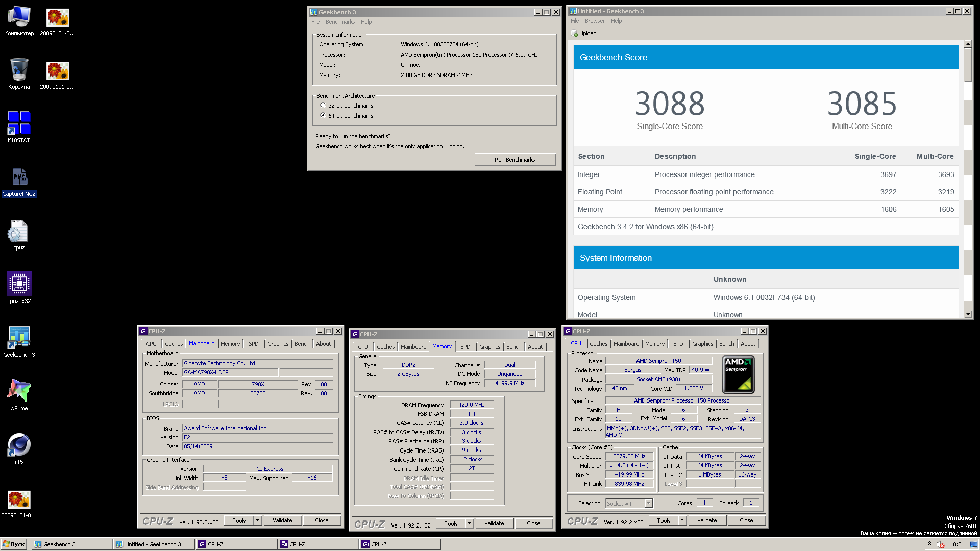Click Validate in CPU tab CPU-Z window

click(707, 520)
